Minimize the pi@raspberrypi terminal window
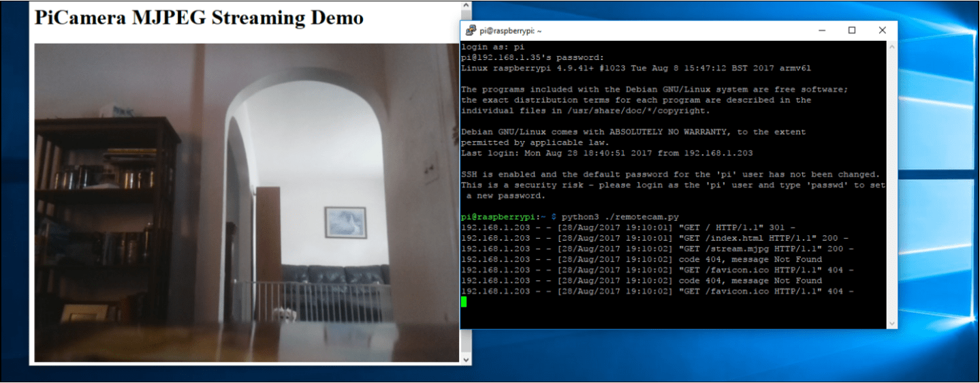 (x=821, y=31)
